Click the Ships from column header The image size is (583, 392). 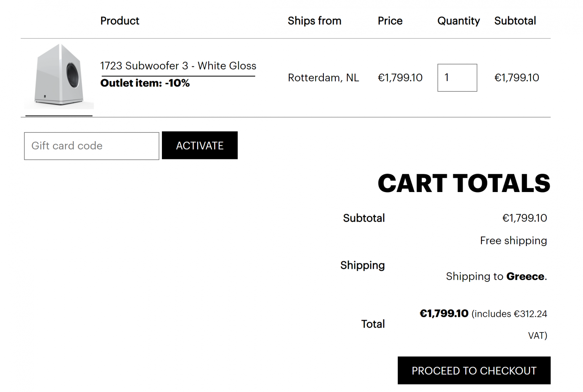pyautogui.click(x=314, y=21)
